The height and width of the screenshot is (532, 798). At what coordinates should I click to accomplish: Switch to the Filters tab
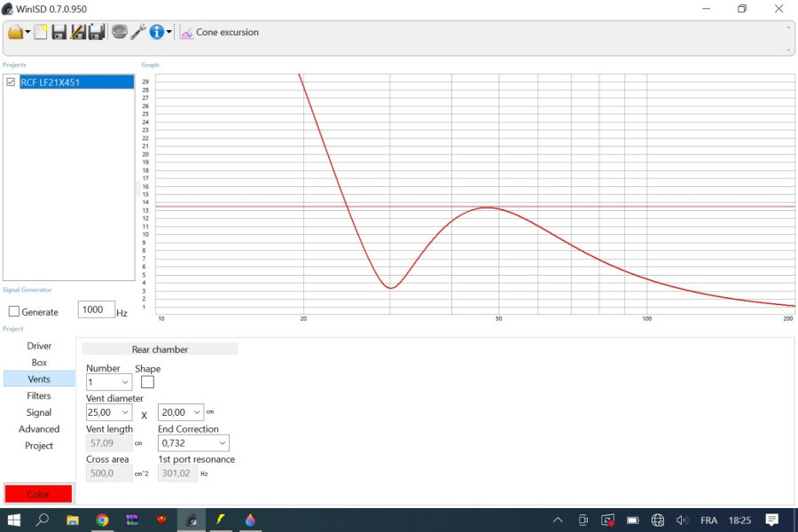39,395
